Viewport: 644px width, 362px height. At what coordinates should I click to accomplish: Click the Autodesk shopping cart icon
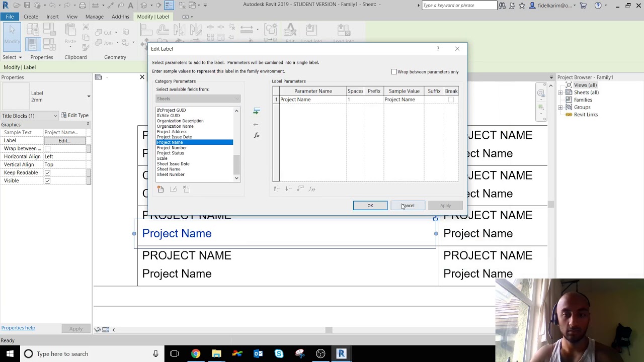point(583,6)
